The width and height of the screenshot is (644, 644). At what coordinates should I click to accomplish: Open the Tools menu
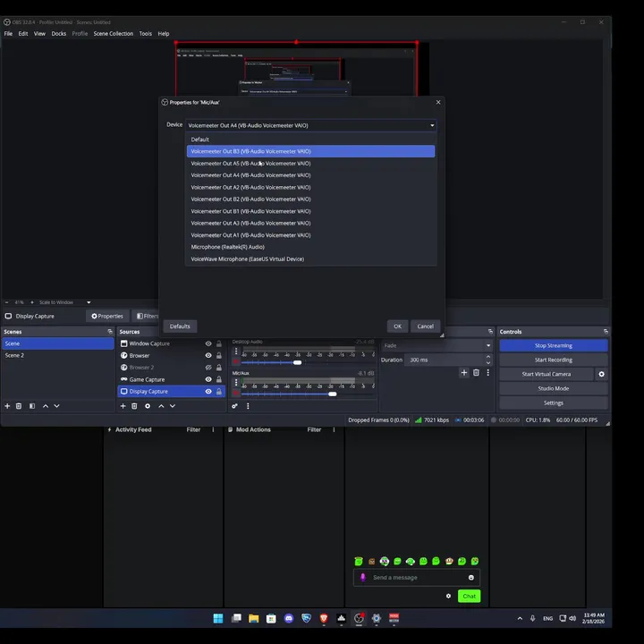tap(146, 34)
